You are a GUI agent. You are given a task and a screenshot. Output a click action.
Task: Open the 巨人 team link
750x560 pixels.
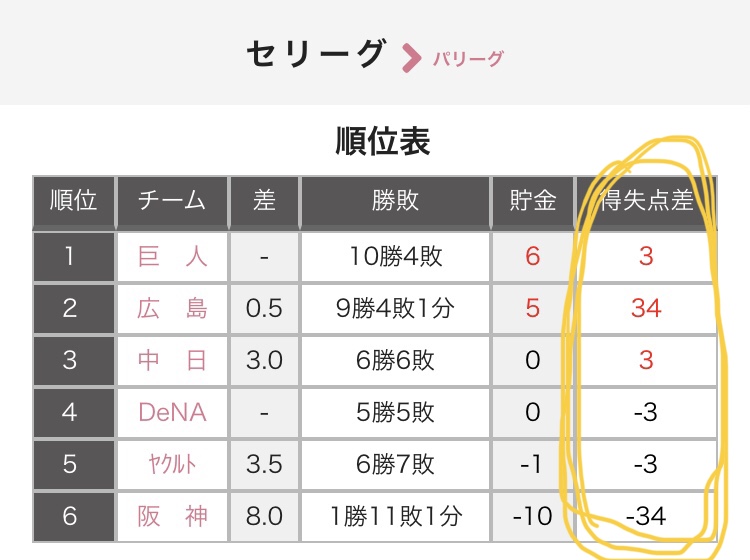pyautogui.click(x=172, y=256)
